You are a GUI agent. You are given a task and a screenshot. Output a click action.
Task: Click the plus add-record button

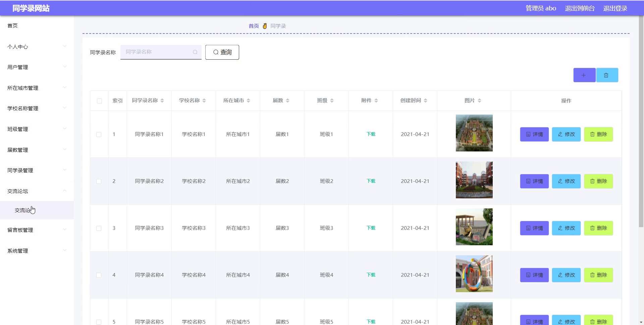click(x=584, y=75)
